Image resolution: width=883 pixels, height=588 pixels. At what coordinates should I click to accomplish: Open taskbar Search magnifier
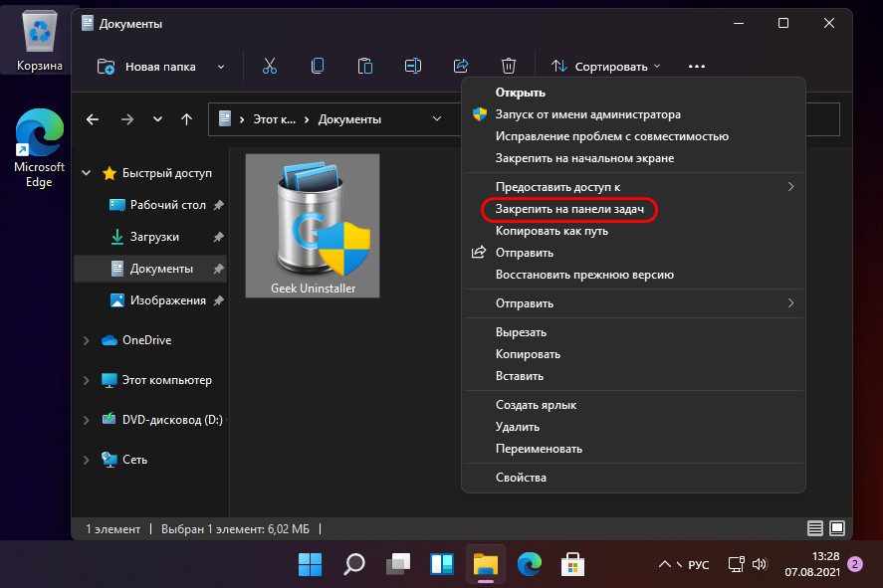tap(354, 564)
